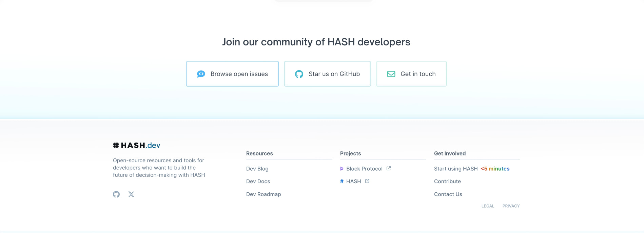Click external-link icon next to HASH
The height and width of the screenshot is (233, 644).
[367, 181]
